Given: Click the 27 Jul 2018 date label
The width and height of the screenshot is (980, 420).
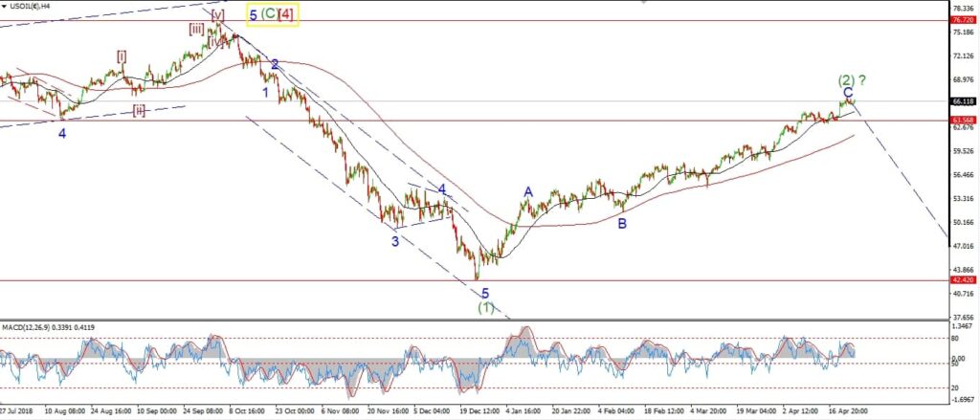Looking at the screenshot, I should click(x=17, y=411).
